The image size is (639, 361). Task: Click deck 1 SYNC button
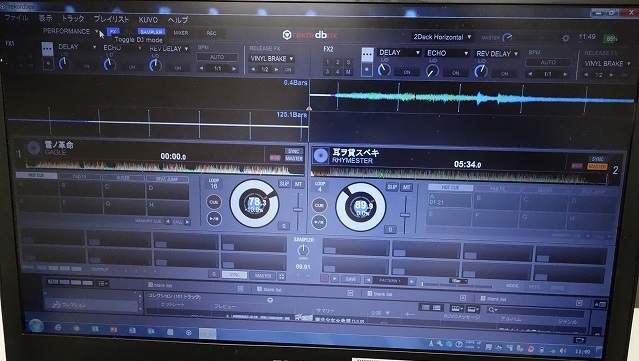coord(293,151)
